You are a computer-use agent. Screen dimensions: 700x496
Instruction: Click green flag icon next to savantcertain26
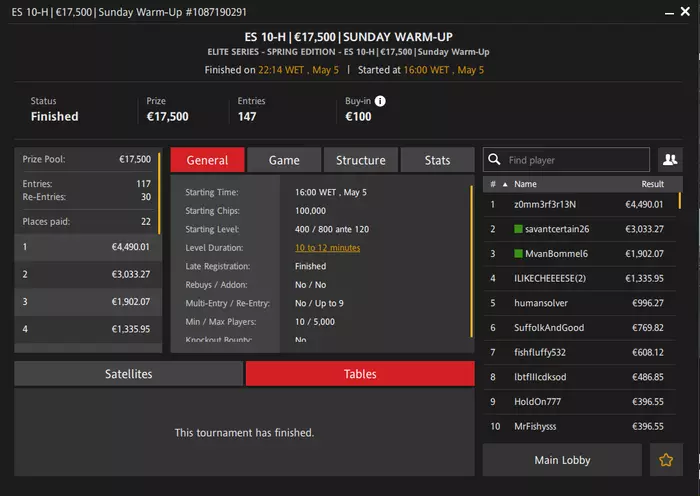pyautogui.click(x=518, y=229)
